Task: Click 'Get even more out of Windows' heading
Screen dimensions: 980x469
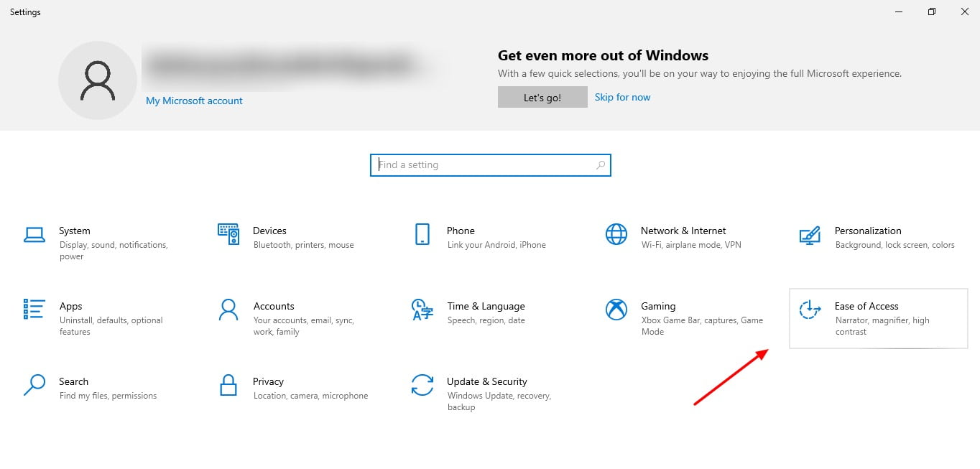Action: (603, 55)
